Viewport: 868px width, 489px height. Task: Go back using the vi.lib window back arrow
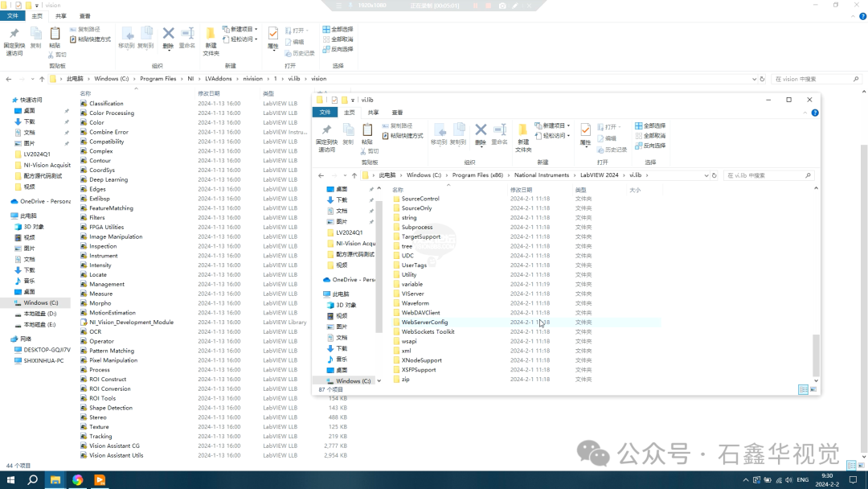[x=321, y=175]
